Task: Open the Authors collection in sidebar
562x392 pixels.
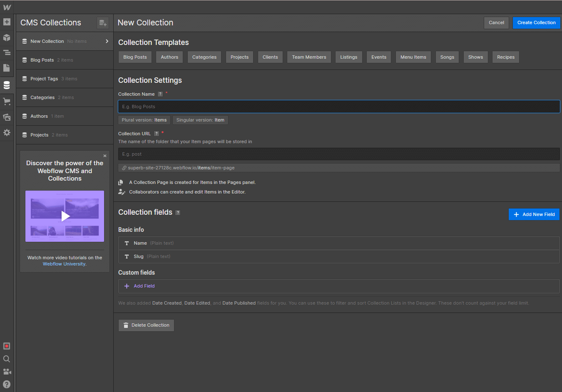Action: [x=65, y=116]
